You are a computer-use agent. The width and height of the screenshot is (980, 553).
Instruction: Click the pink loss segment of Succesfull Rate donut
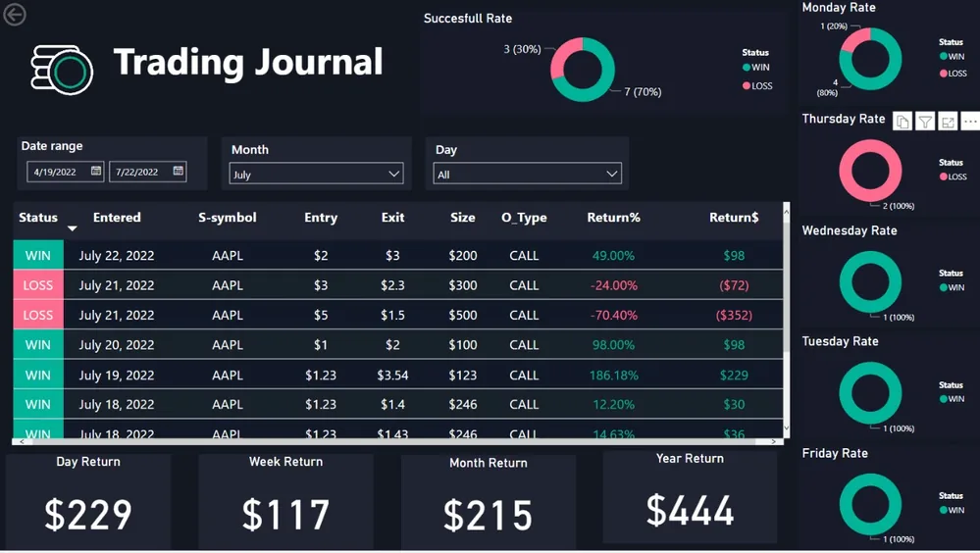(561, 58)
